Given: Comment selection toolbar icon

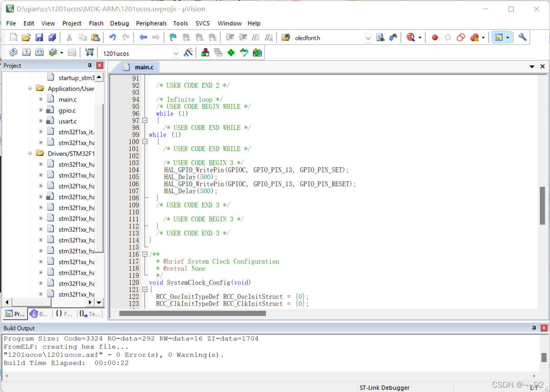Looking at the screenshot, I should coord(256,38).
